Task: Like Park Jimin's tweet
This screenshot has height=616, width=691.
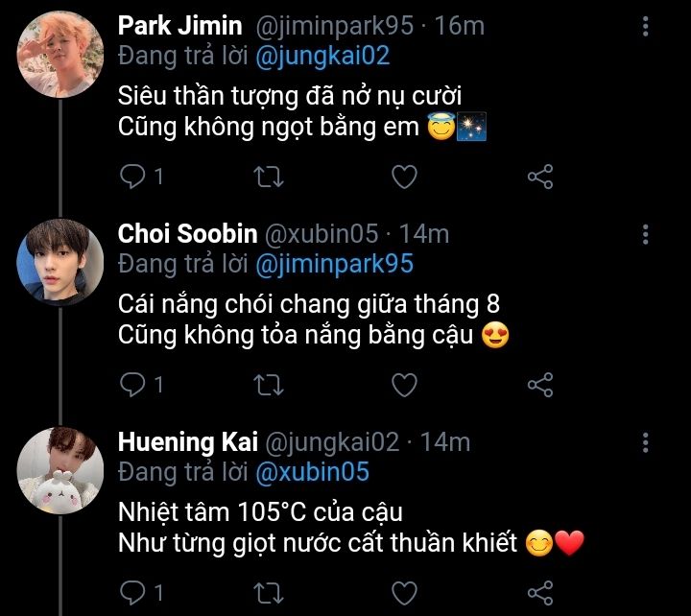Action: coord(405,177)
